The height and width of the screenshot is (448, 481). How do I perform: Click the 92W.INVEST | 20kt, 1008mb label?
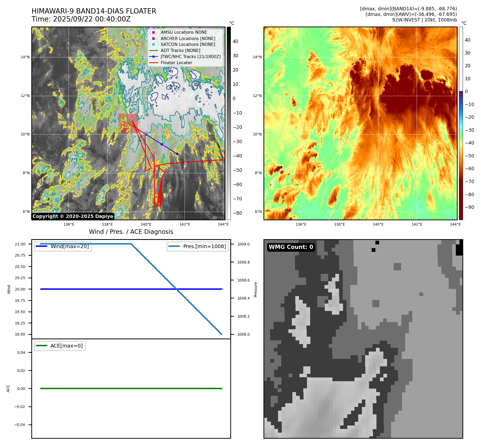point(424,20)
